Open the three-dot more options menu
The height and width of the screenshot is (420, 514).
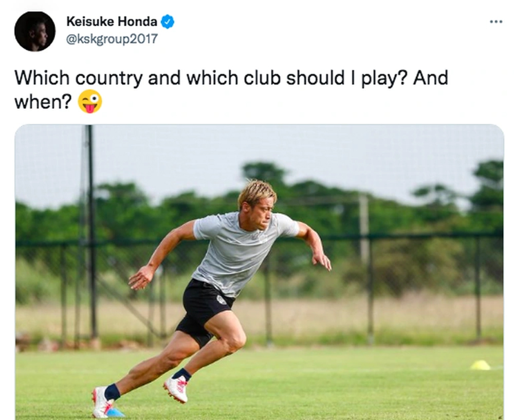tap(495, 22)
